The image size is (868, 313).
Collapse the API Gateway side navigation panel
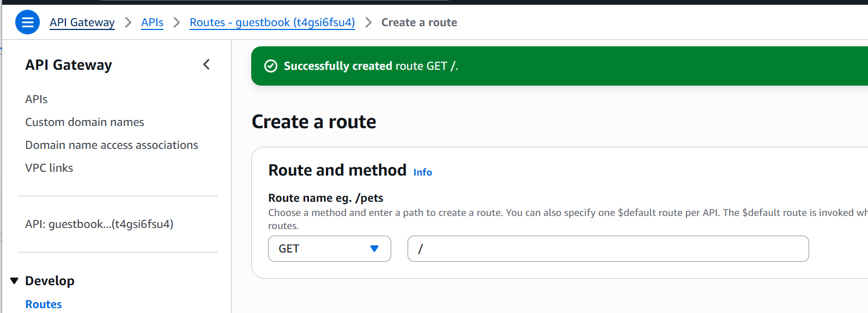coord(207,64)
